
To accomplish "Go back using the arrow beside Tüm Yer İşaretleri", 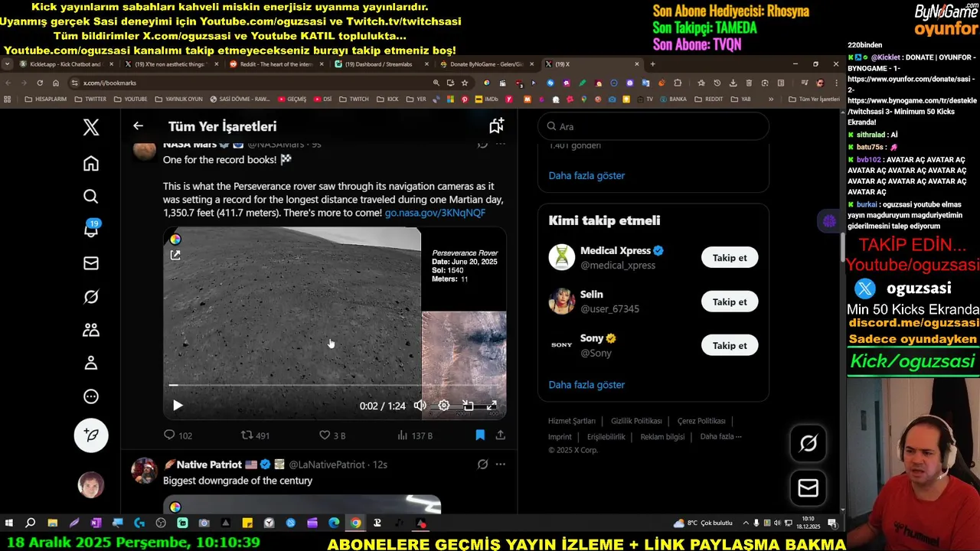I will (x=138, y=126).
